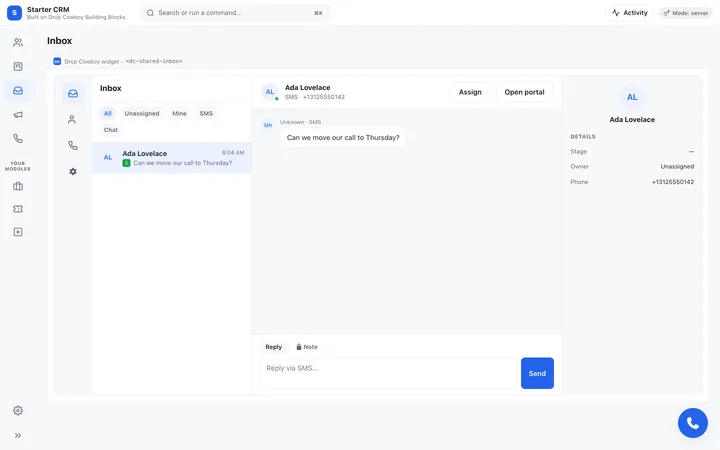The width and height of the screenshot is (720, 450).
Task: Select inbox tray icon in widget rail
Action: 73,94
